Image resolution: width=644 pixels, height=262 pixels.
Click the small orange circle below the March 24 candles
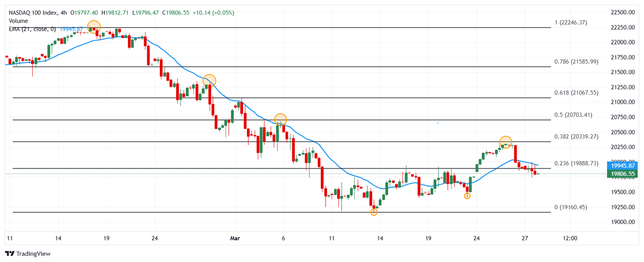(467, 195)
